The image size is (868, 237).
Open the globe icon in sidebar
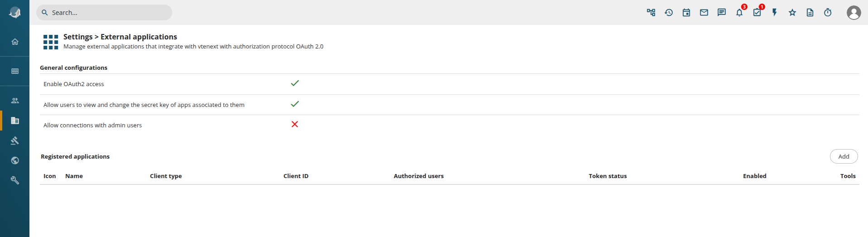pyautogui.click(x=15, y=160)
